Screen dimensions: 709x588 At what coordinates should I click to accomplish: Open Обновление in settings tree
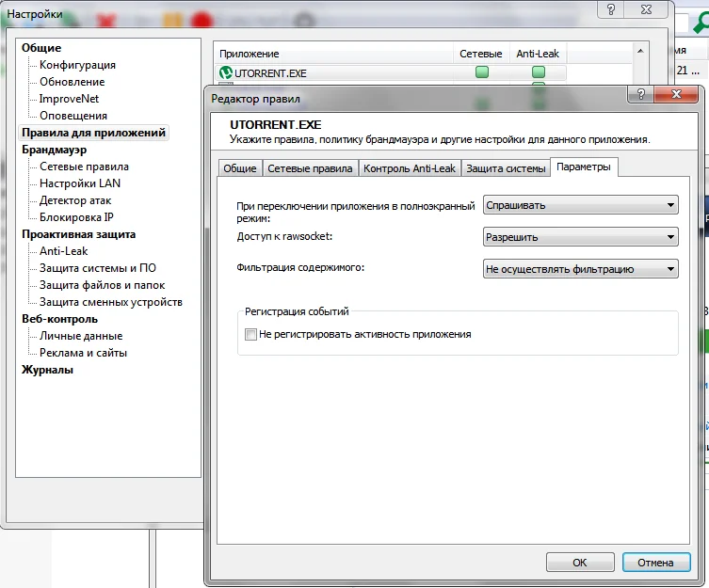click(x=72, y=82)
